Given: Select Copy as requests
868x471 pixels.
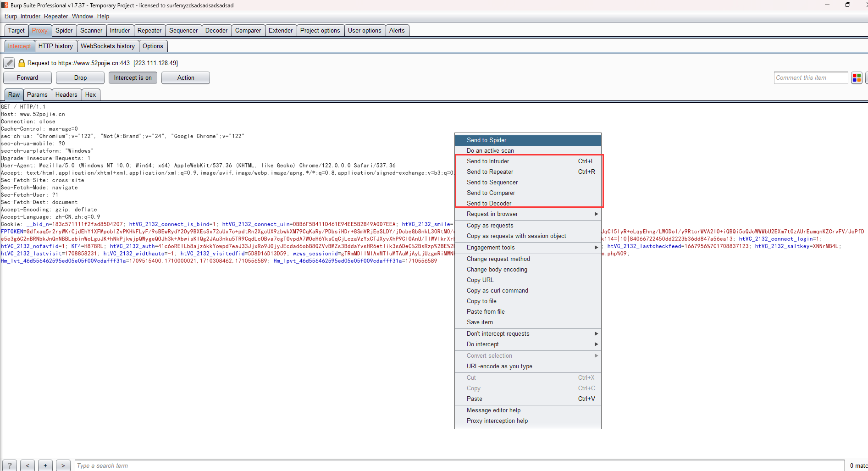Looking at the screenshot, I should 528,226.
